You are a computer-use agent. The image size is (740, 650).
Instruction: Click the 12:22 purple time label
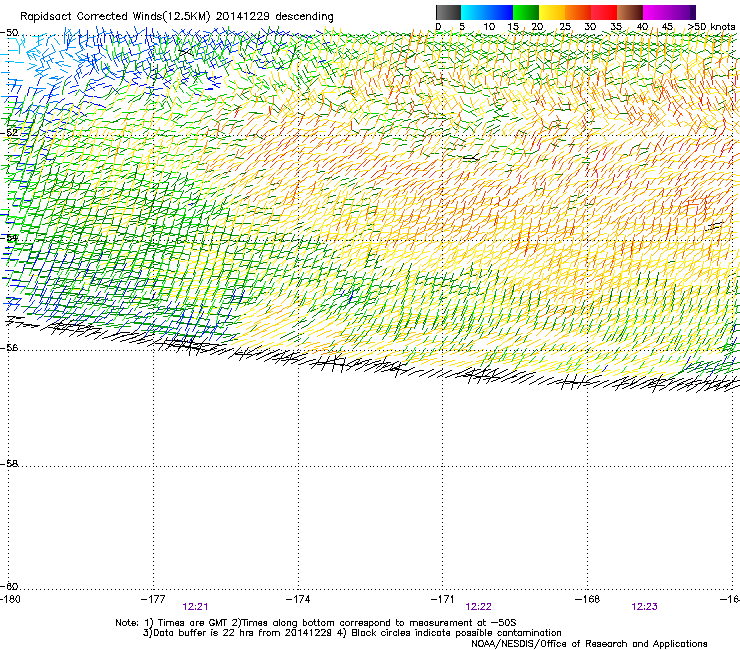tap(478, 607)
